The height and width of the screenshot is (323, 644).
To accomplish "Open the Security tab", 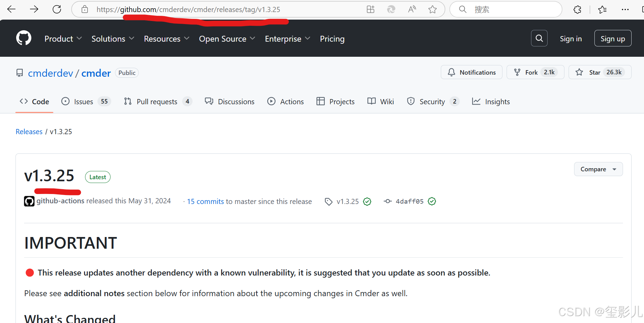I will coord(433,101).
